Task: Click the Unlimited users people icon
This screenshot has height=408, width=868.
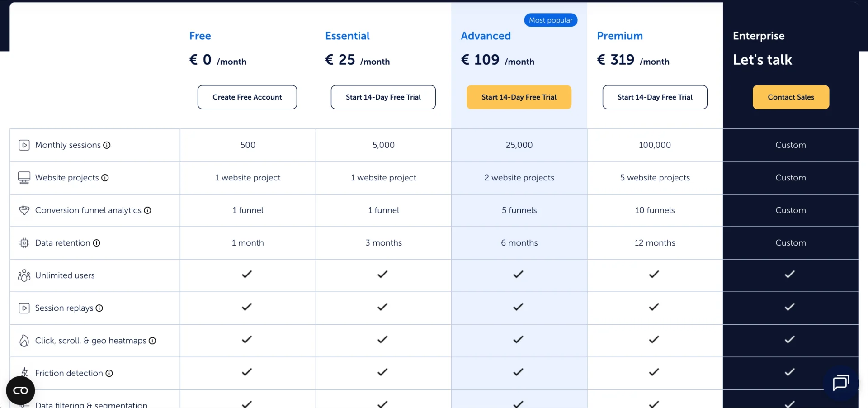Action: click(24, 275)
